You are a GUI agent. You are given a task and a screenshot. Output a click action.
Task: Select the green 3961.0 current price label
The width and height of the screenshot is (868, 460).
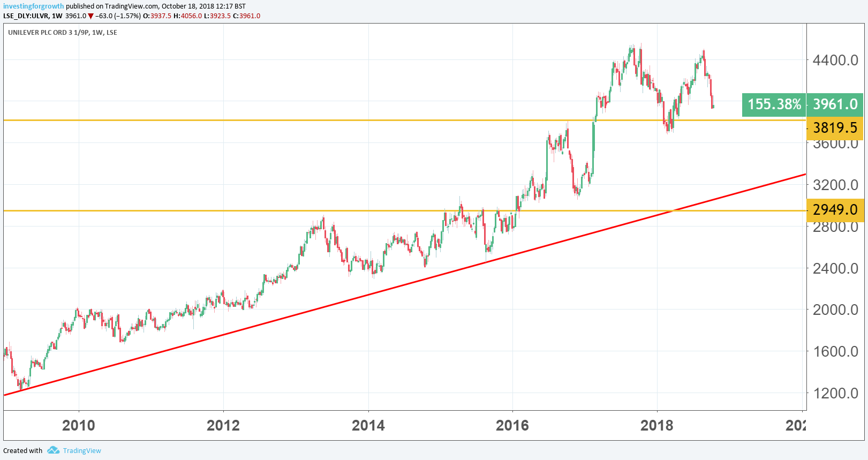(835, 104)
